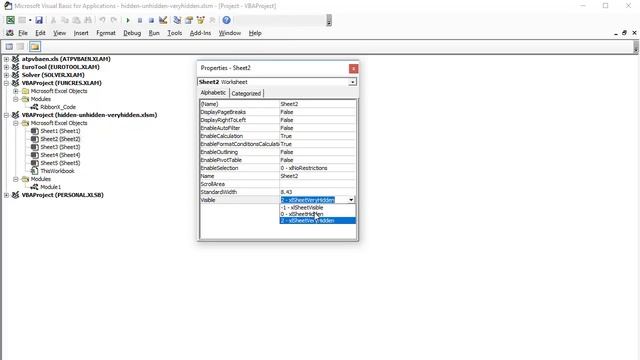
Task: Click the (Name) property value field
Action: [318, 104]
